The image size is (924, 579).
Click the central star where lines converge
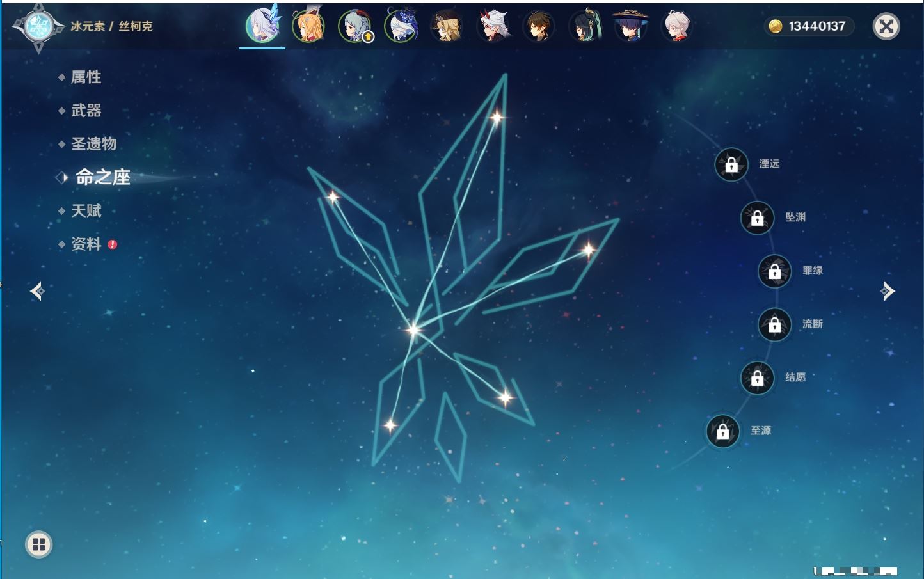[x=413, y=329]
